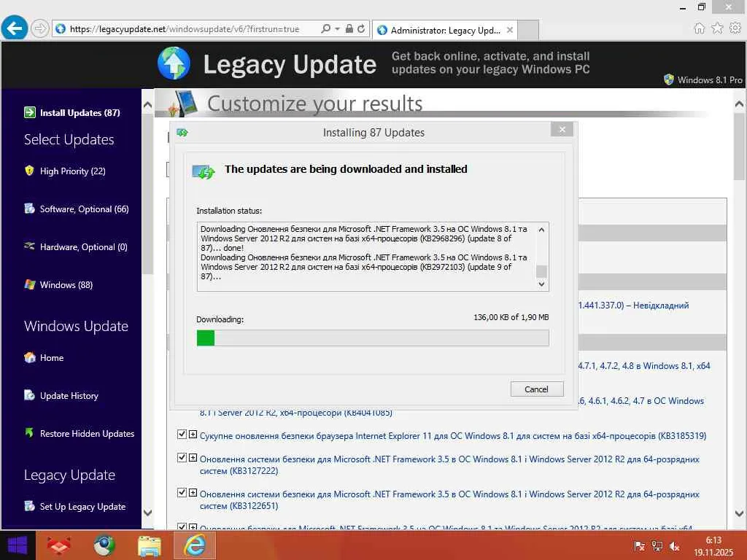Go to Windows Update Home
Image resolution: width=747 pixels, height=560 pixels.
tap(52, 357)
